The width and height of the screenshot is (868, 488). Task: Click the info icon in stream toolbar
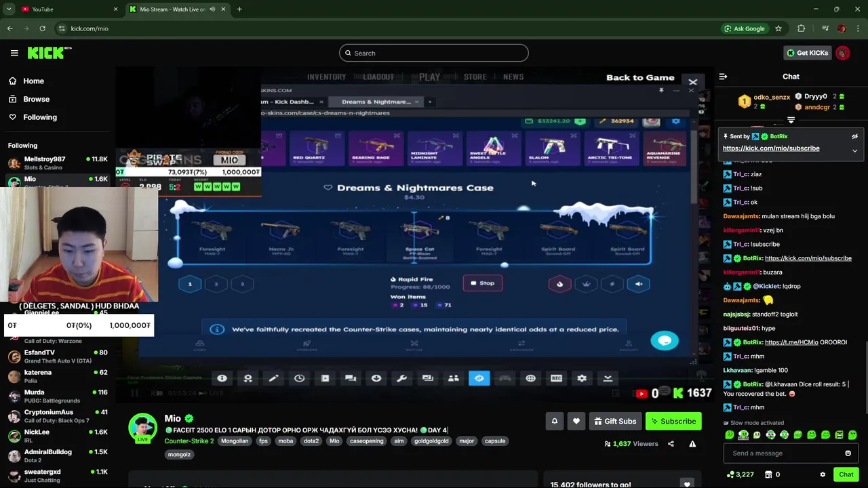click(222, 378)
